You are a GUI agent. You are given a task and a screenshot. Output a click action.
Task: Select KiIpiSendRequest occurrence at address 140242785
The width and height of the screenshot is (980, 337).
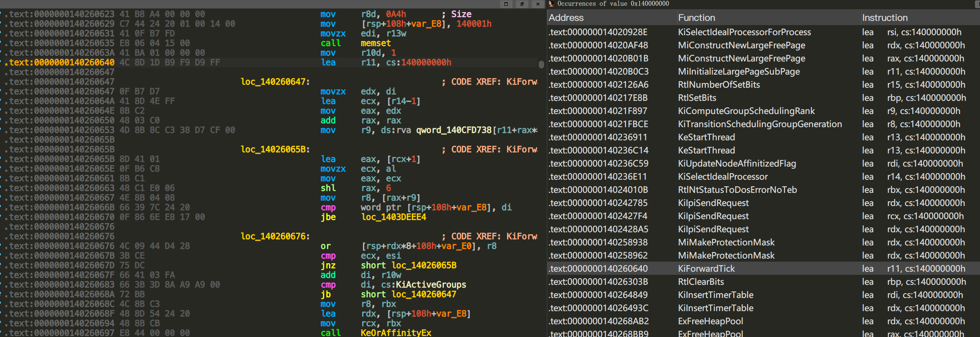(x=763, y=203)
